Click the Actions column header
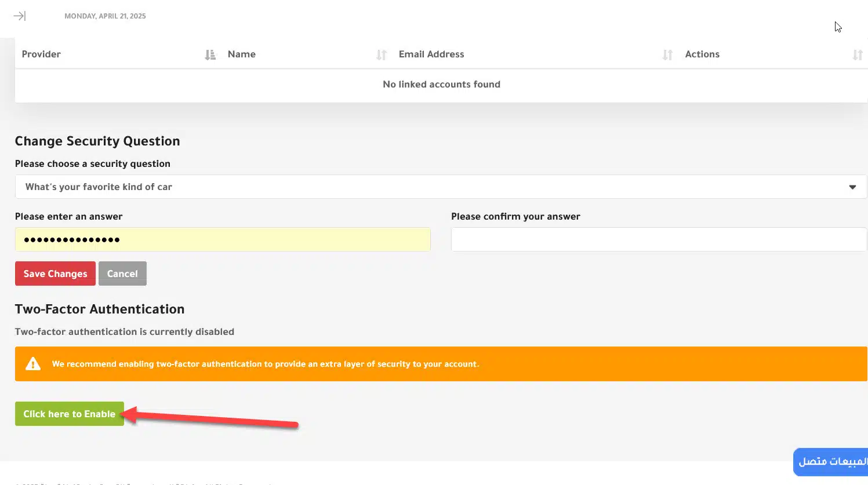 point(702,54)
